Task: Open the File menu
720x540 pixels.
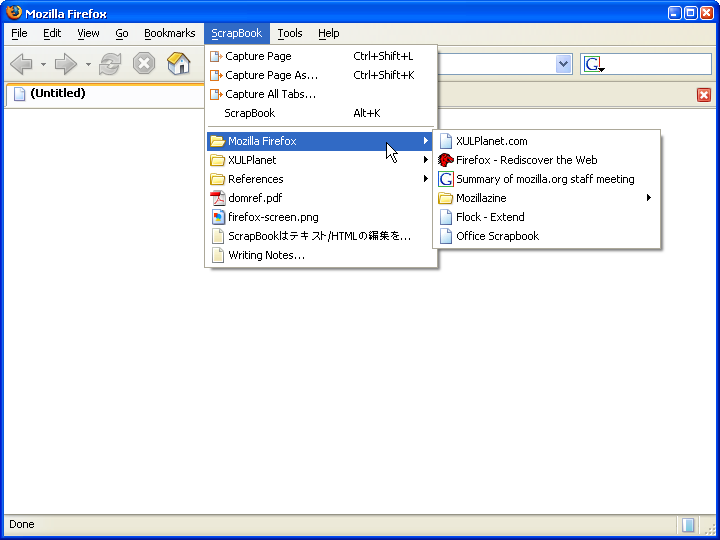Action: click(19, 34)
